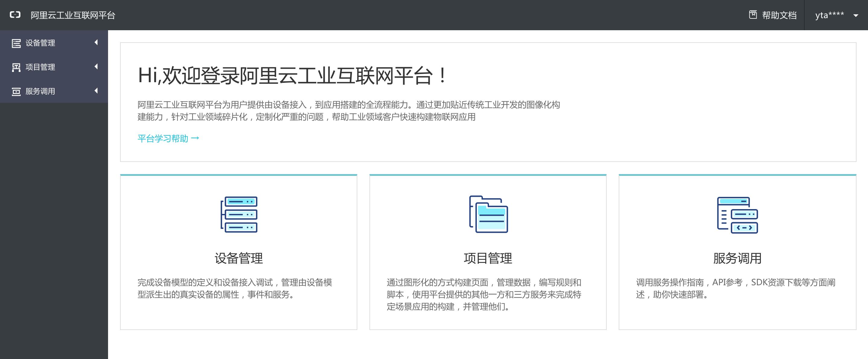This screenshot has height=359, width=868.
Task: Open 帮助文档 in the top bar
Action: click(779, 15)
